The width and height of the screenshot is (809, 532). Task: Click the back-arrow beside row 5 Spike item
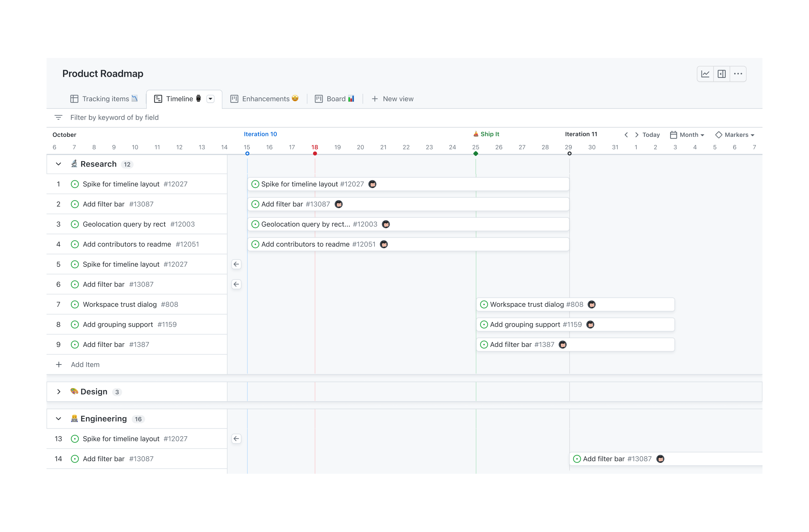click(x=236, y=264)
